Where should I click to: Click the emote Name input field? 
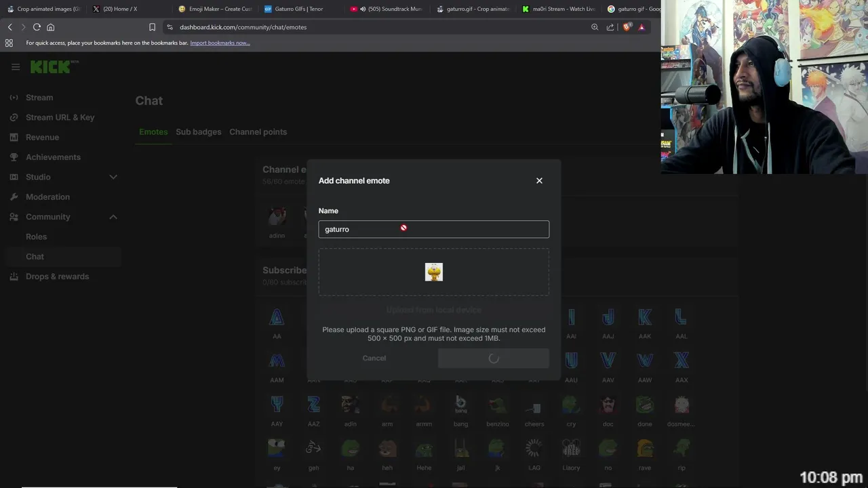tap(434, 229)
